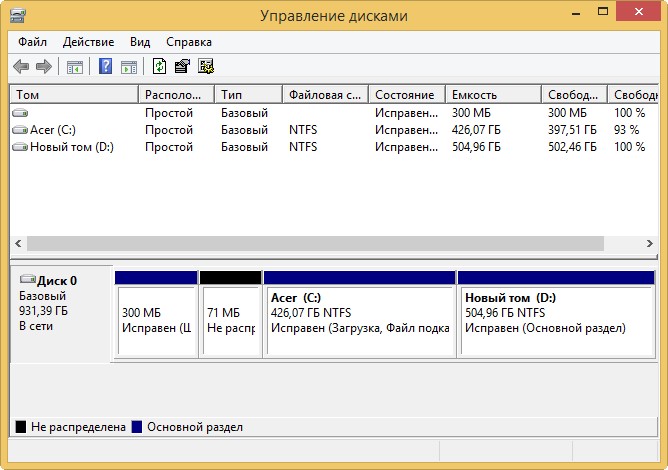This screenshot has width=668, height=470.
Task: Click the Back arrow toolbar icon
Action: pos(21,67)
